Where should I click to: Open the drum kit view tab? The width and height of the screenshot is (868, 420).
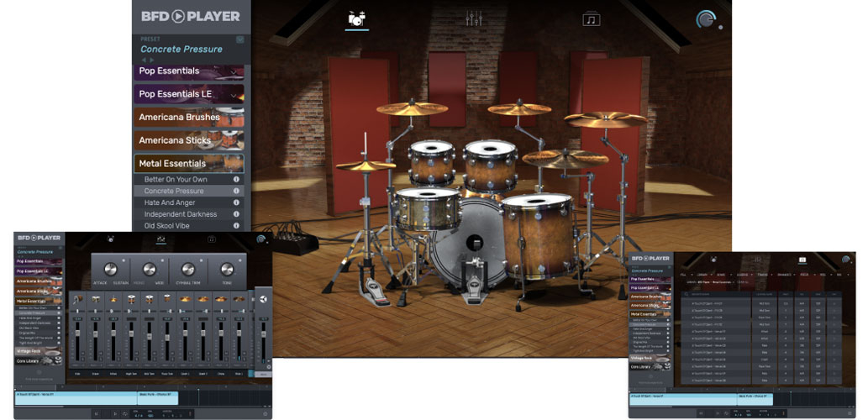pyautogui.click(x=357, y=18)
